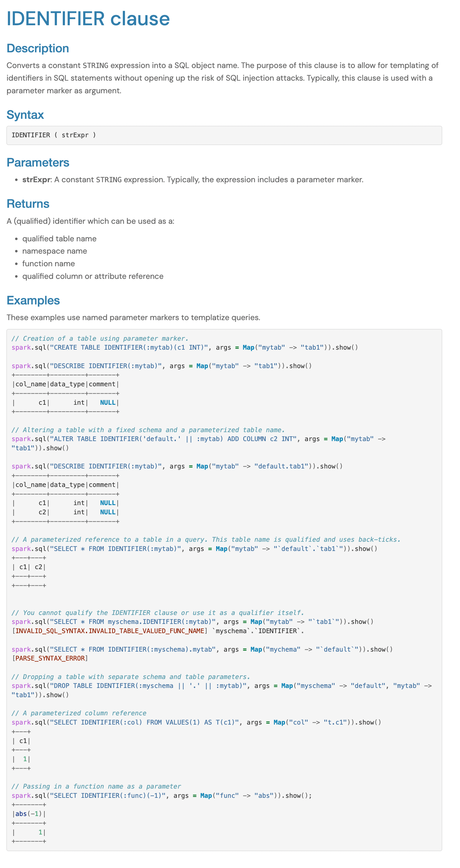Click the Returns section heading
The height and width of the screenshot is (868, 460).
(x=28, y=204)
